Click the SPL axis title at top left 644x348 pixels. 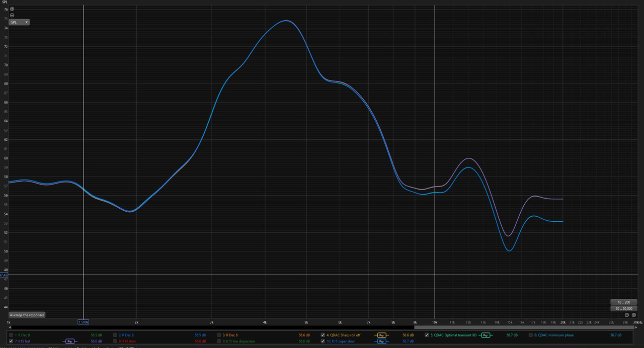pyautogui.click(x=5, y=2)
